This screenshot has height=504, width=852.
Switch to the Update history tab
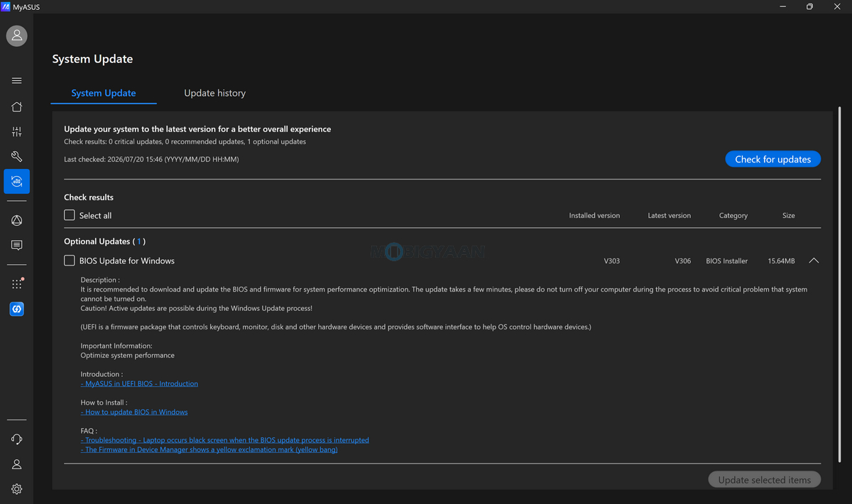pyautogui.click(x=215, y=93)
